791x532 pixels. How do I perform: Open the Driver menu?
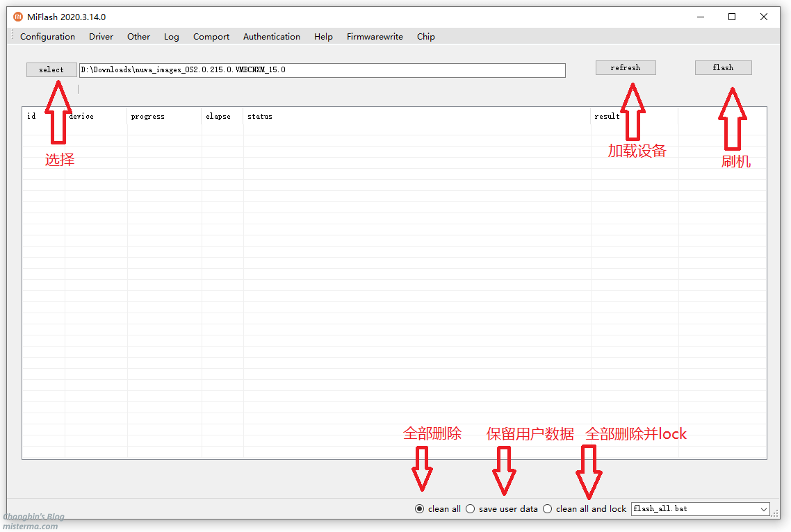101,37
